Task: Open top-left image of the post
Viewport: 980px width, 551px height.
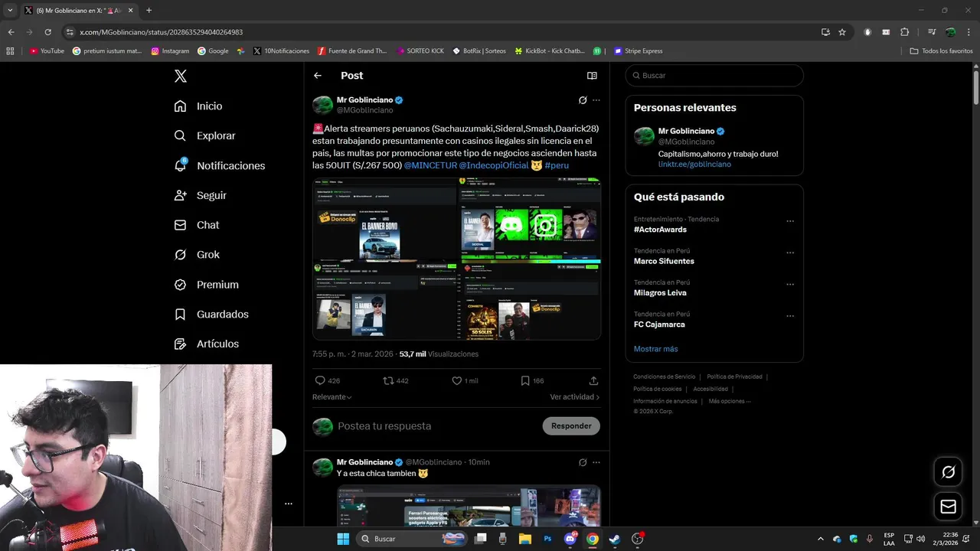Action: point(384,218)
